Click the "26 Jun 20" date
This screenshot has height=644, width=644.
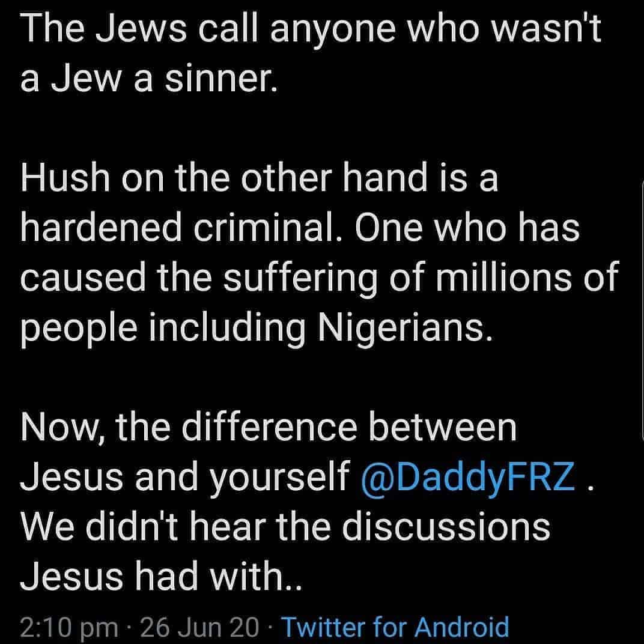coord(199,628)
